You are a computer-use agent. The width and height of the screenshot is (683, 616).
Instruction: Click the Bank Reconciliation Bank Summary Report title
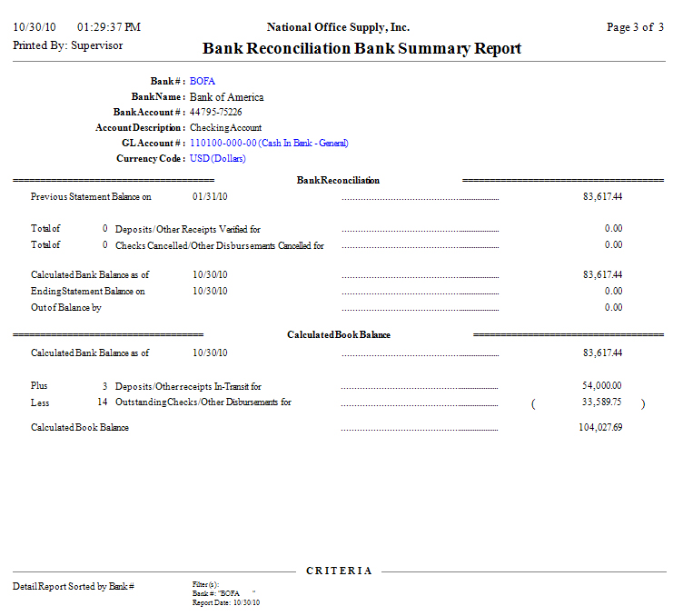[361, 48]
